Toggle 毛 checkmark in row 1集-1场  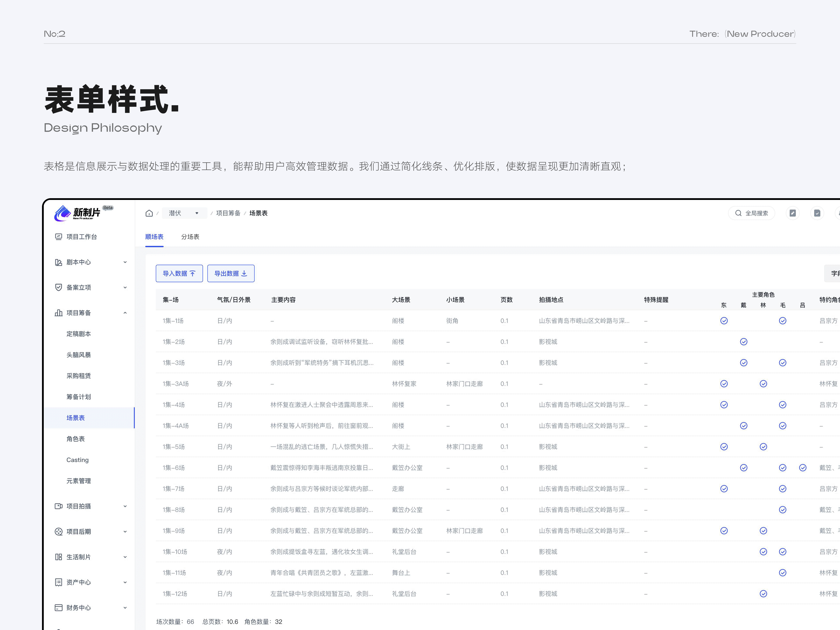point(782,321)
